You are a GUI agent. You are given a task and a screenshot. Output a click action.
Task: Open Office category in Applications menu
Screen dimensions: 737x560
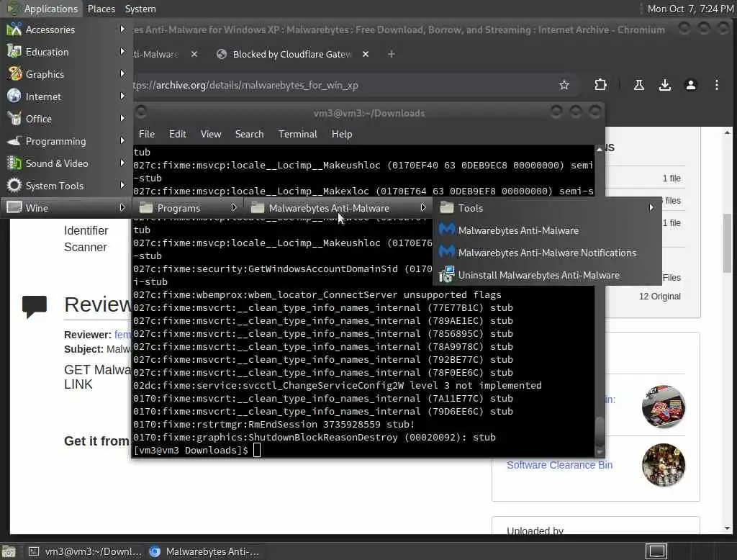coord(66,119)
